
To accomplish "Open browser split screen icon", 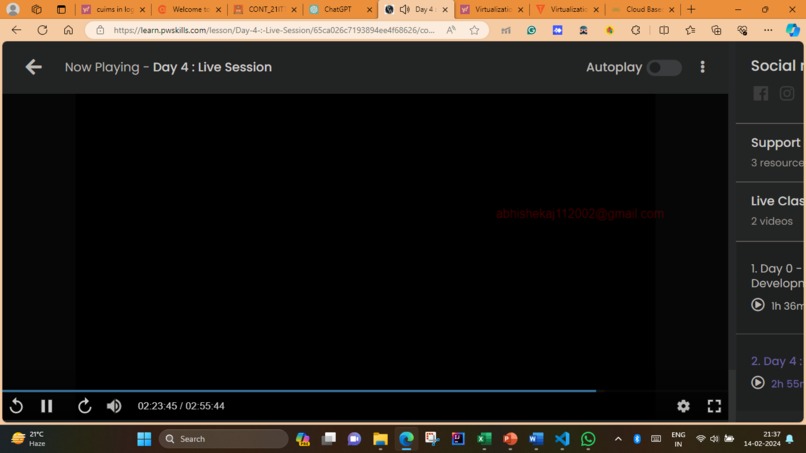I will click(x=664, y=30).
